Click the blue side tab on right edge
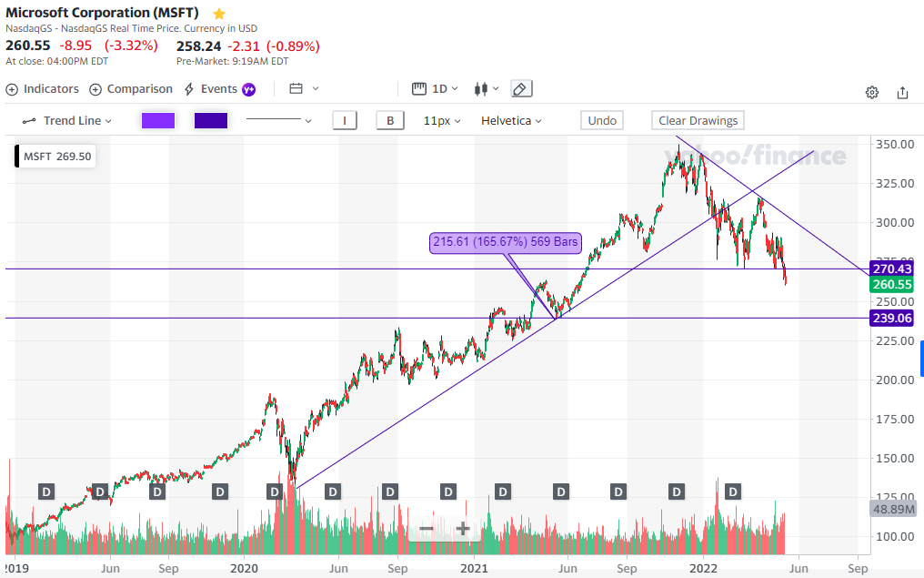 (921, 358)
